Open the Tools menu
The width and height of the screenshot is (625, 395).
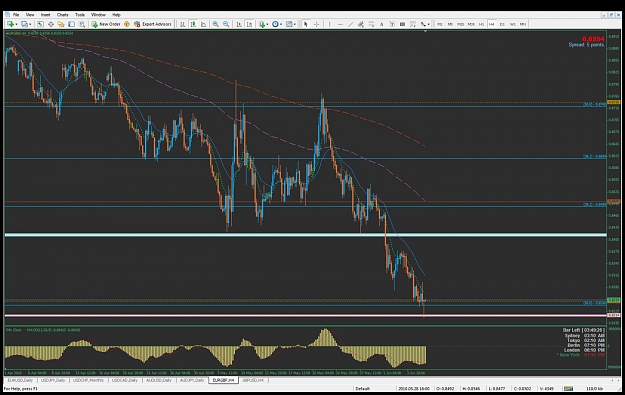pos(80,15)
